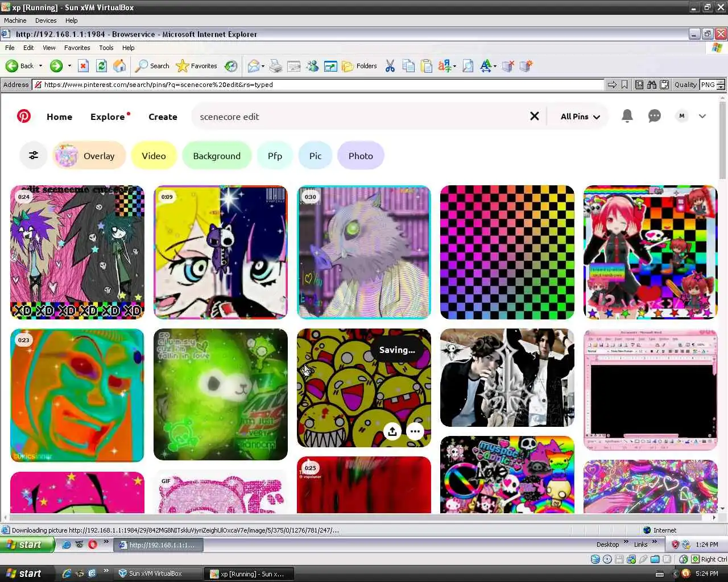
Task: Open the 0:30 boar mask video pin
Action: pyautogui.click(x=364, y=252)
